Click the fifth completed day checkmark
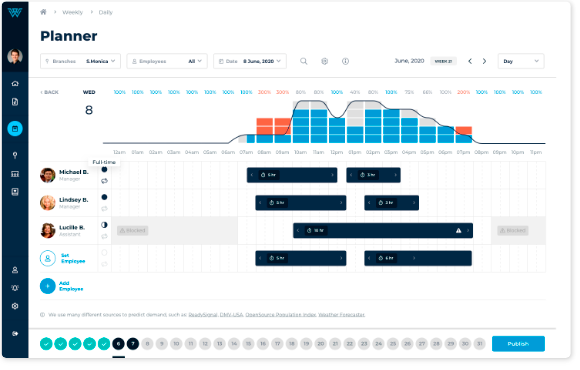The width and height of the screenshot is (580, 370). pyautogui.click(x=104, y=344)
